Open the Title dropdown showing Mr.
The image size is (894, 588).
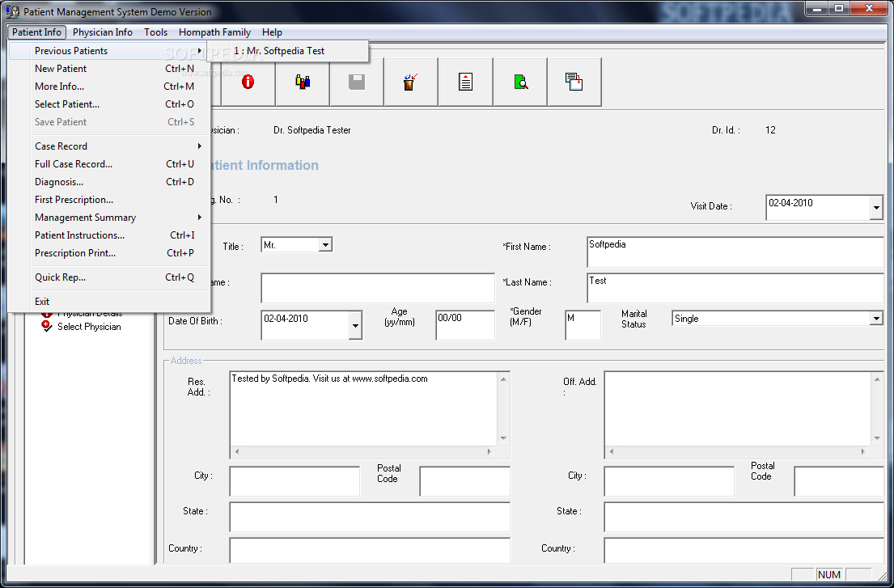coord(325,245)
